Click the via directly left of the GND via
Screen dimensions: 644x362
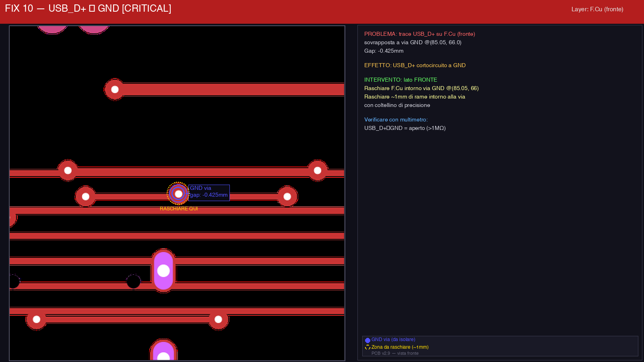(85, 197)
